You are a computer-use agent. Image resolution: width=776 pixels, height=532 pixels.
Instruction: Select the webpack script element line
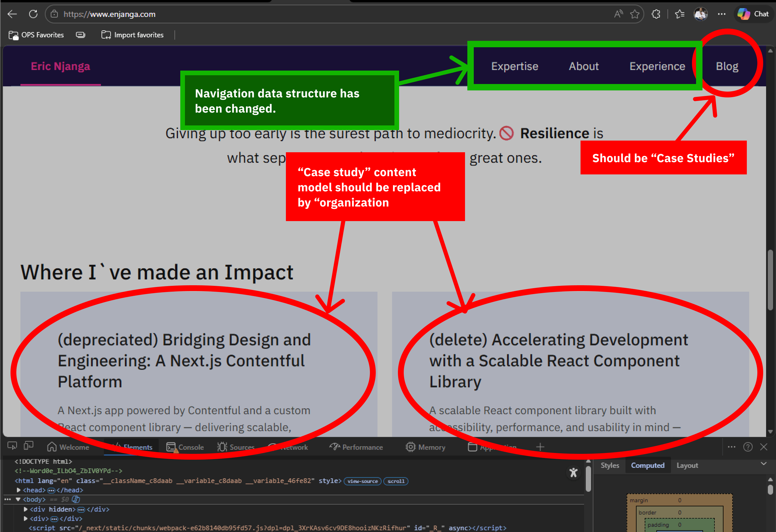click(x=267, y=528)
